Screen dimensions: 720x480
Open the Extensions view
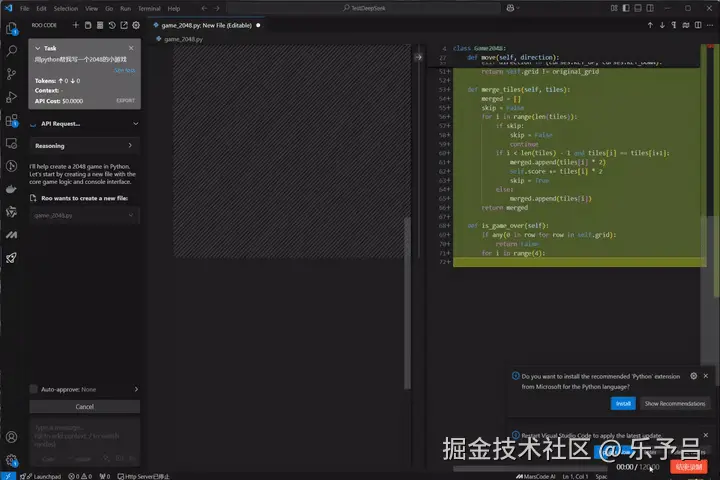(x=11, y=120)
